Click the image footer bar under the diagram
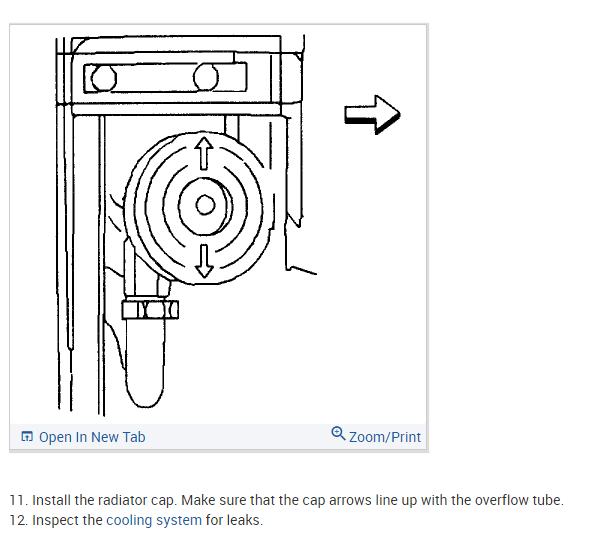The width and height of the screenshot is (600, 557). pos(218,436)
